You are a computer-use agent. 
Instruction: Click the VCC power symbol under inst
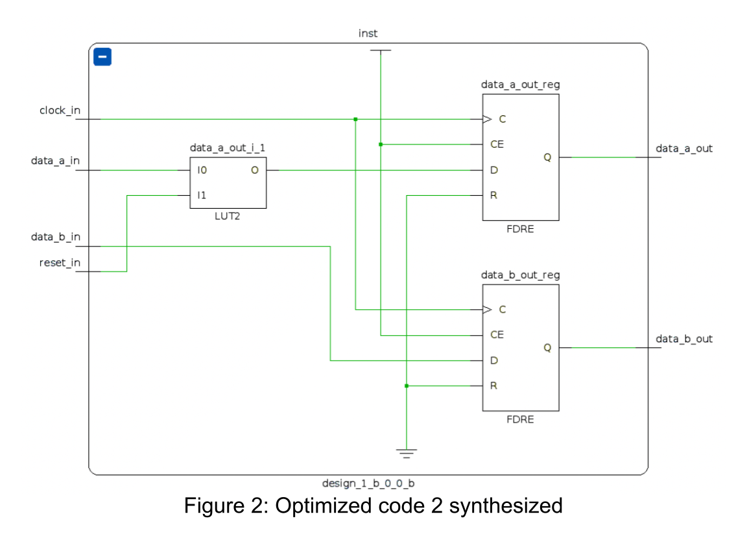pyautogui.click(x=381, y=51)
